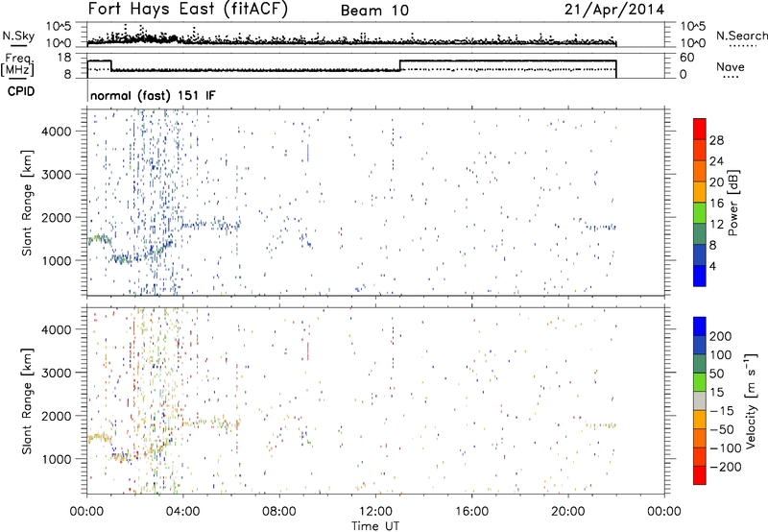Click the "12" value on the power color bar
Screen dimensions: 768x532
pos(716,225)
